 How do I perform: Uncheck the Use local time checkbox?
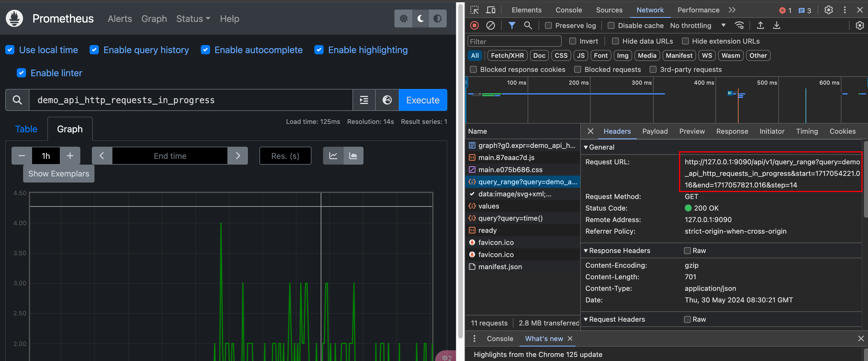[10, 50]
